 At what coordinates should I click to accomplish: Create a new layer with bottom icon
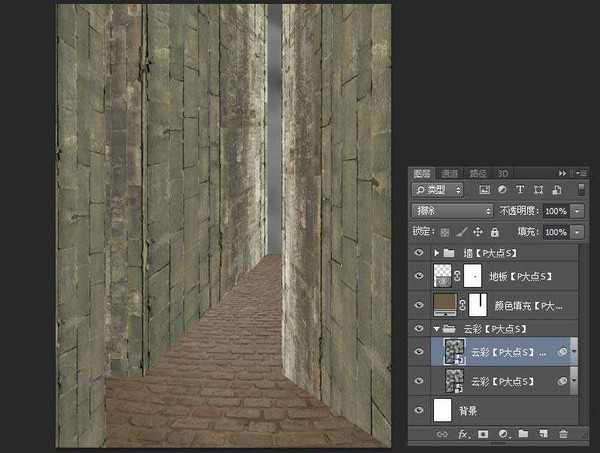point(543,434)
